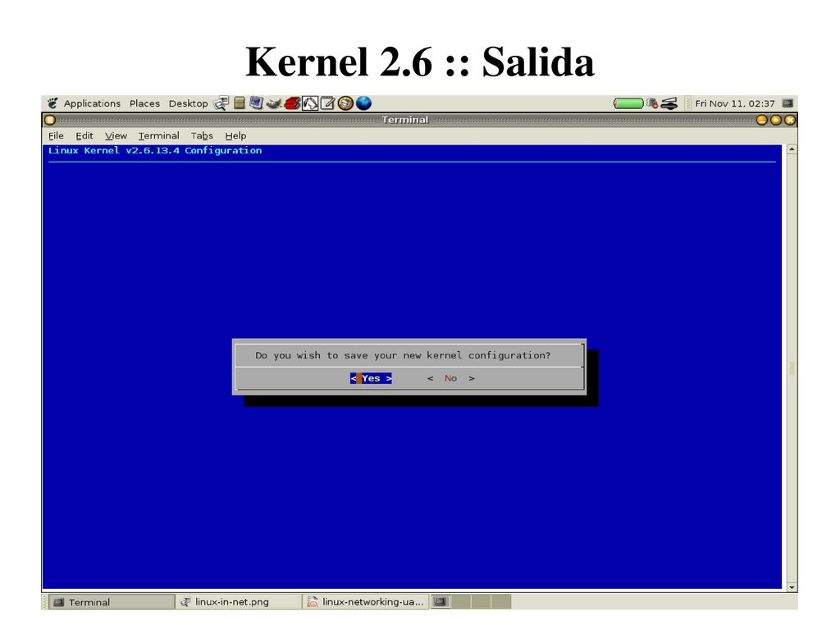The height and width of the screenshot is (630, 840).
Task: Launch the notepad with pencil panel icon
Action: pos(327,103)
